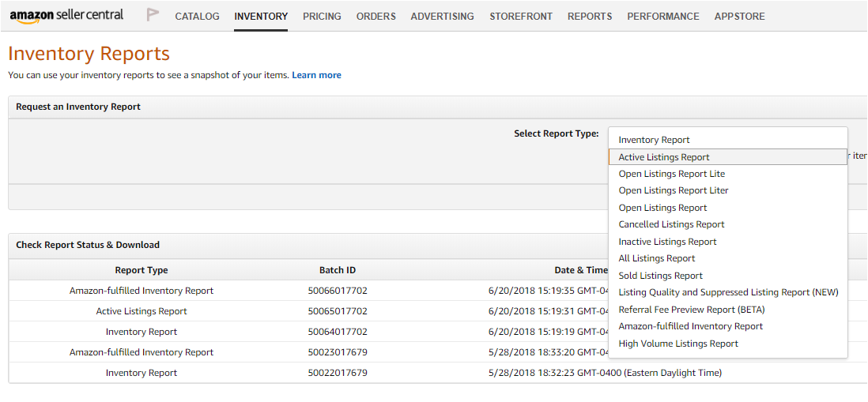The image size is (868, 402).
Task: Choose Referral Fee Preview Report (BETA)
Action: tap(728, 309)
